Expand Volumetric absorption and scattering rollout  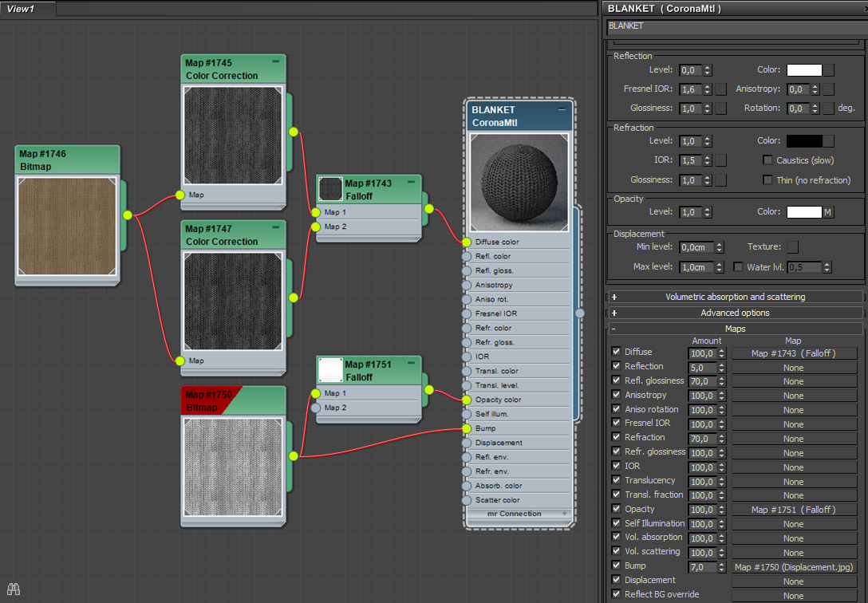[x=735, y=297]
